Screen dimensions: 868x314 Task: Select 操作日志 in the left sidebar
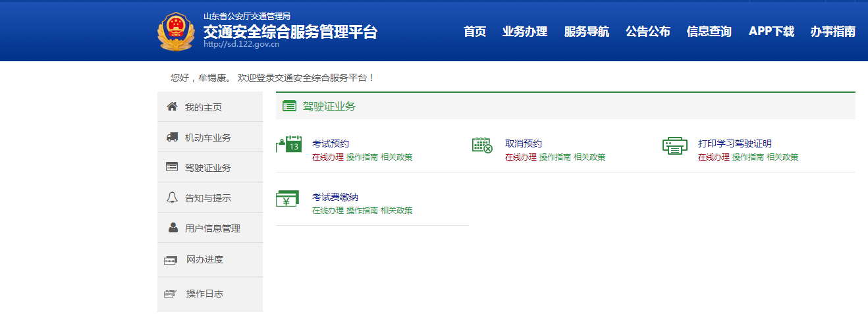tap(204, 294)
